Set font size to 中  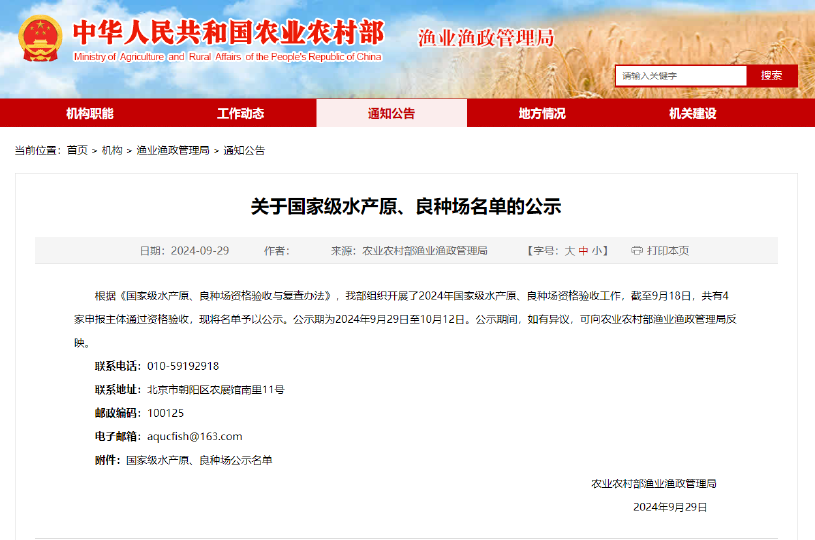583,251
